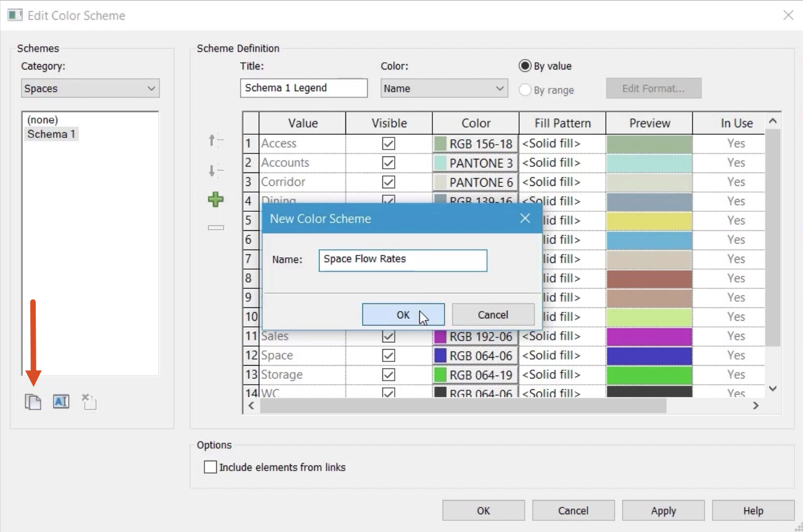Click Solid fill pattern for Access row

(x=563, y=143)
